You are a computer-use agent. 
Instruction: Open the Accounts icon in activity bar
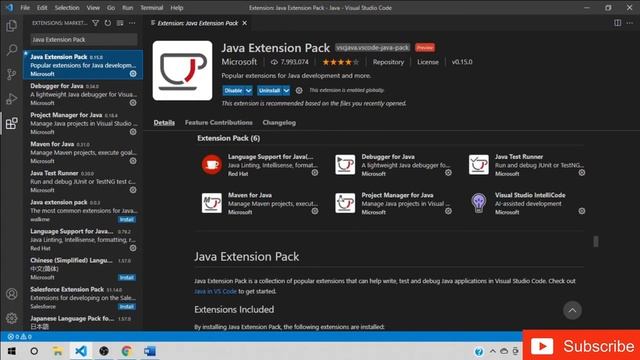(x=11, y=294)
